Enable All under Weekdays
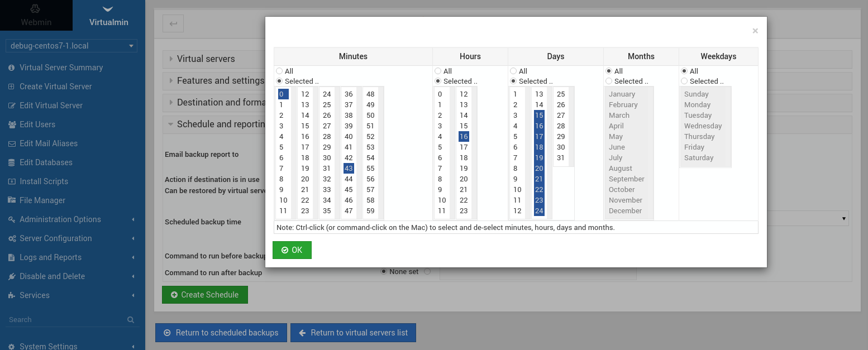This screenshot has width=868, height=350. click(684, 71)
